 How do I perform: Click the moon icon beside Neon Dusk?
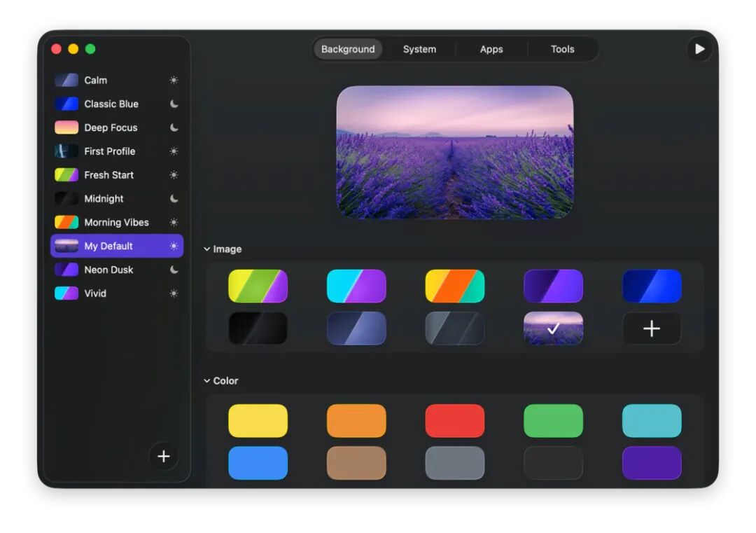(x=174, y=270)
